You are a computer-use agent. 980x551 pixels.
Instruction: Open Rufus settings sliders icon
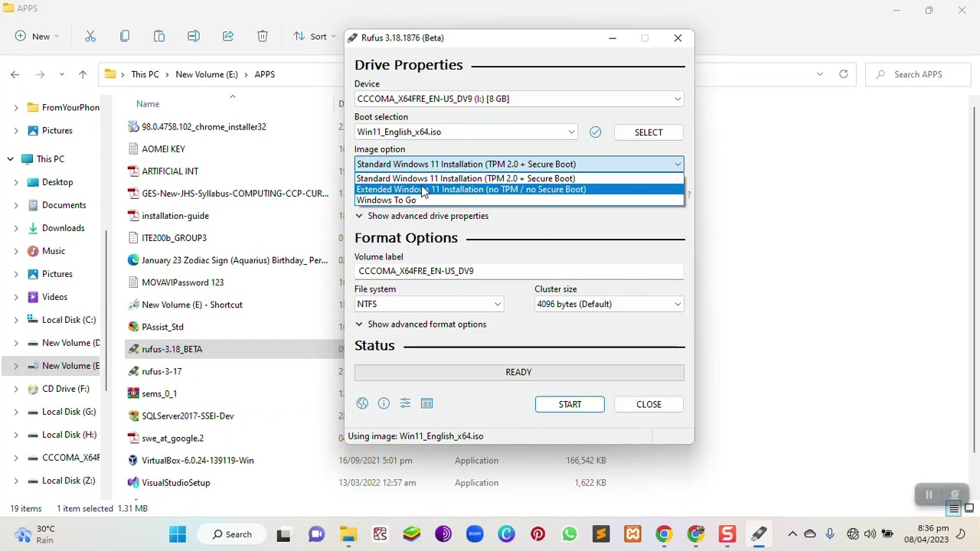[405, 403]
